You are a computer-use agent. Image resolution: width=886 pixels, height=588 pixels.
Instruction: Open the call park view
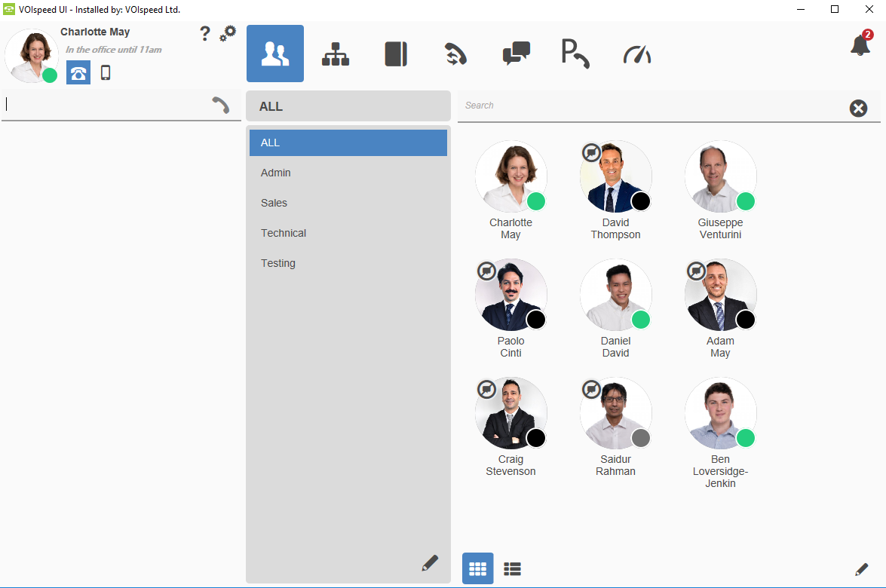(575, 53)
